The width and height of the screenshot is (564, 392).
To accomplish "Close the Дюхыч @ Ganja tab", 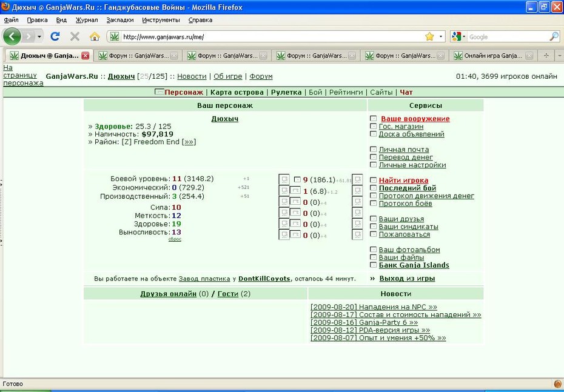I will (x=85, y=56).
